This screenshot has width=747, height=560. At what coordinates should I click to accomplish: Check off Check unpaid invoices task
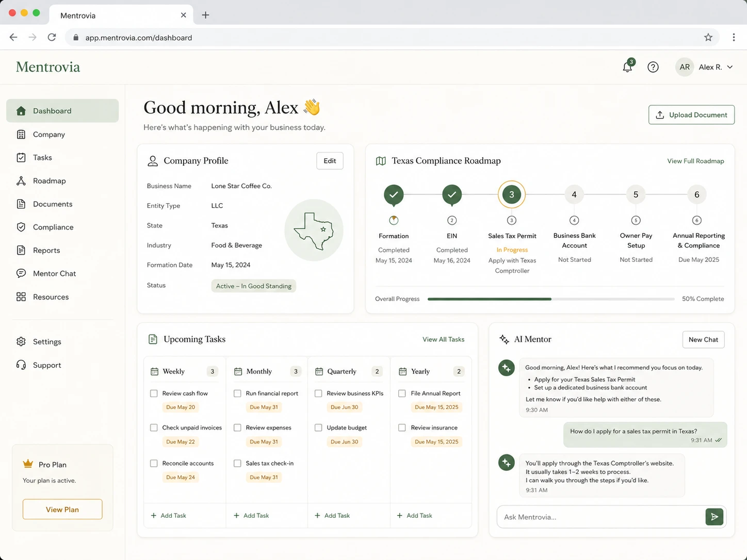[154, 427]
